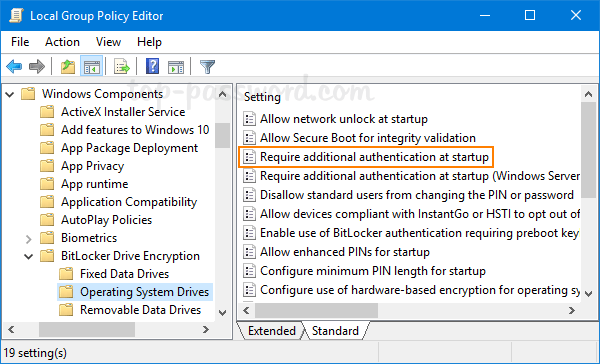
Task: Click the Export List toolbar icon
Action: 122,67
